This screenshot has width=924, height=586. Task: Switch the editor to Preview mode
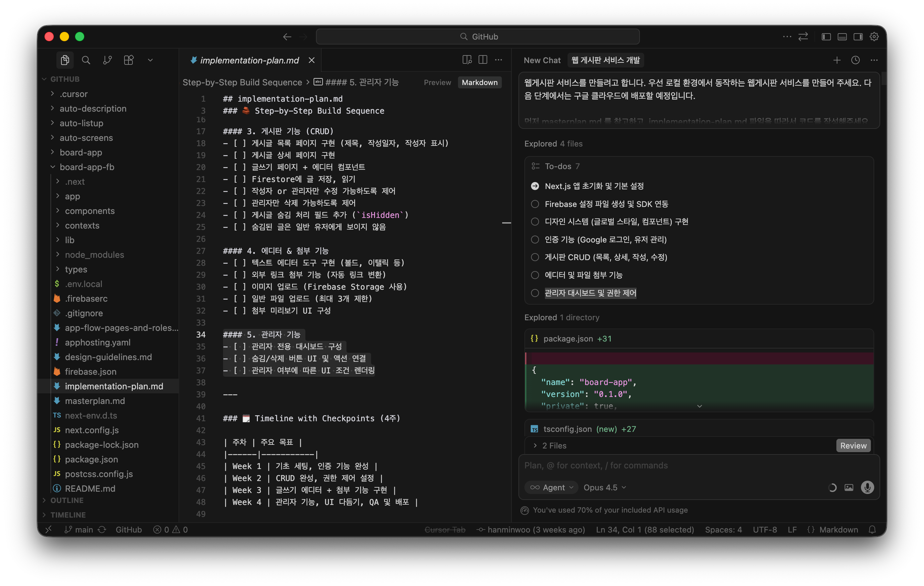[437, 83]
